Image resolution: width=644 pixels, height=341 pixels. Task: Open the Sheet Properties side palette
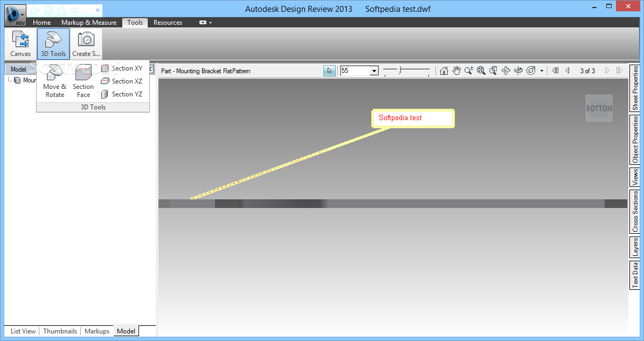[x=635, y=88]
